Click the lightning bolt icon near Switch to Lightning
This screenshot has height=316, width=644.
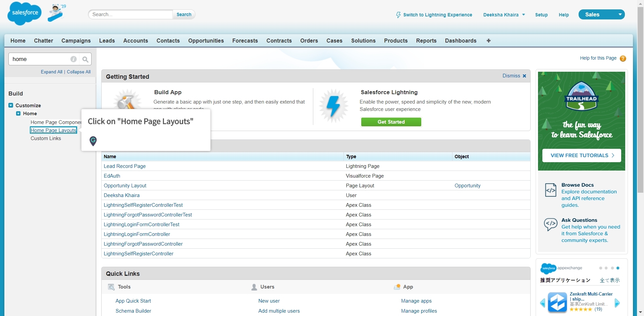[398, 15]
